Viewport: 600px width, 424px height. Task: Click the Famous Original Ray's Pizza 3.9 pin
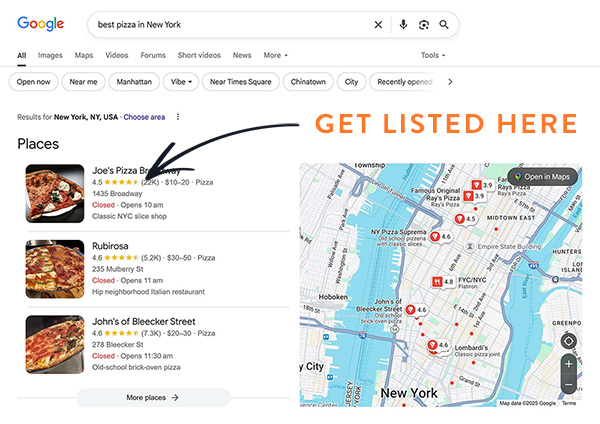[x=474, y=196]
